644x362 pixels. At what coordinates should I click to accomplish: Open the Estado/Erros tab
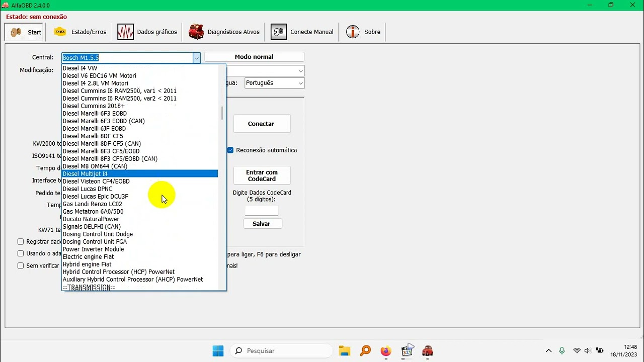pos(80,32)
